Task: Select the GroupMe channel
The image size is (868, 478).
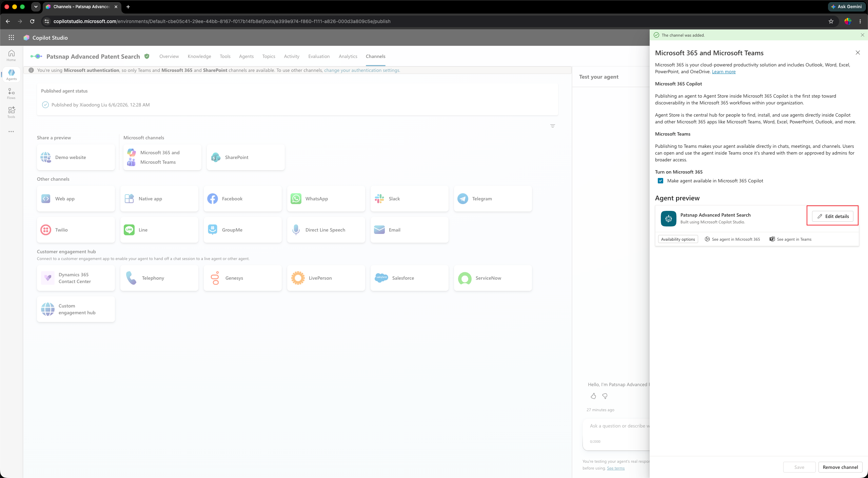Action: [x=243, y=230]
